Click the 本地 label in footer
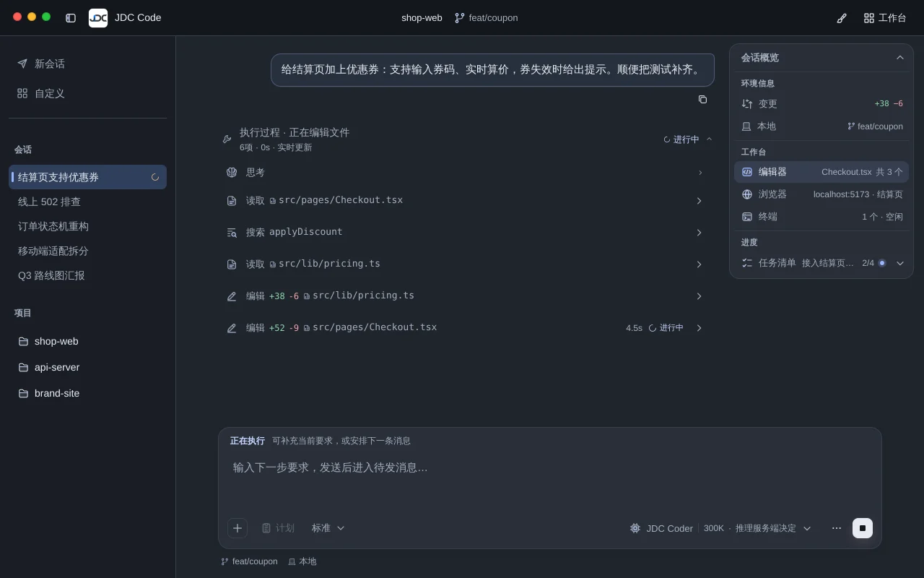Image resolution: width=924 pixels, height=578 pixels. coord(302,561)
